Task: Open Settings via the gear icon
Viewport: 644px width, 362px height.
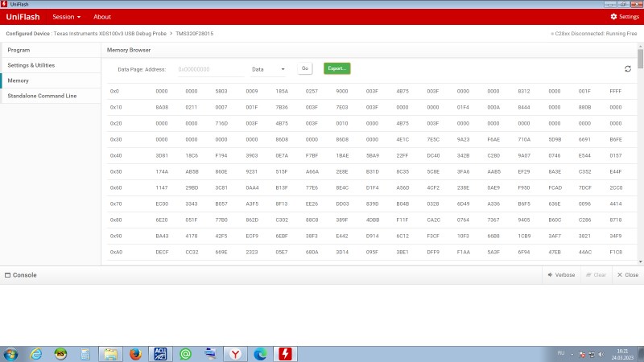Action: 625,16
